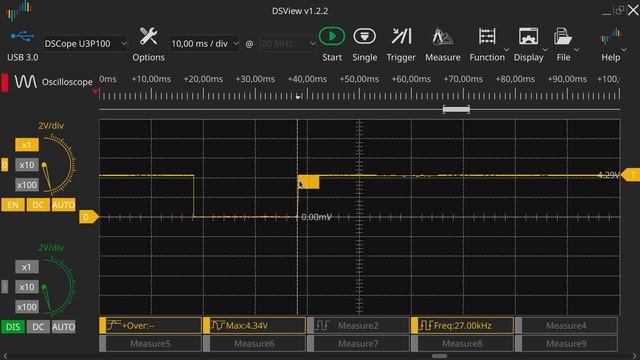Click AUTO on channel 1

click(63, 327)
